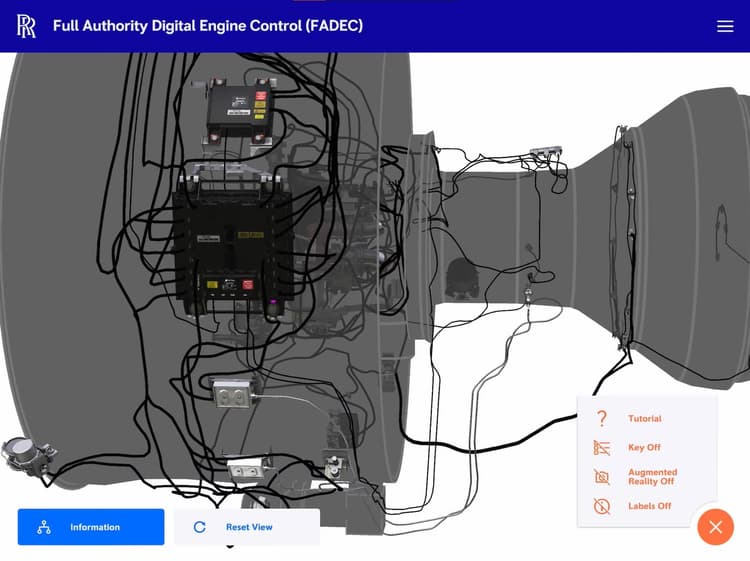Screen dimensions: 750x561
Task: Click the Rolls-Royce RR logo
Action: (27, 26)
